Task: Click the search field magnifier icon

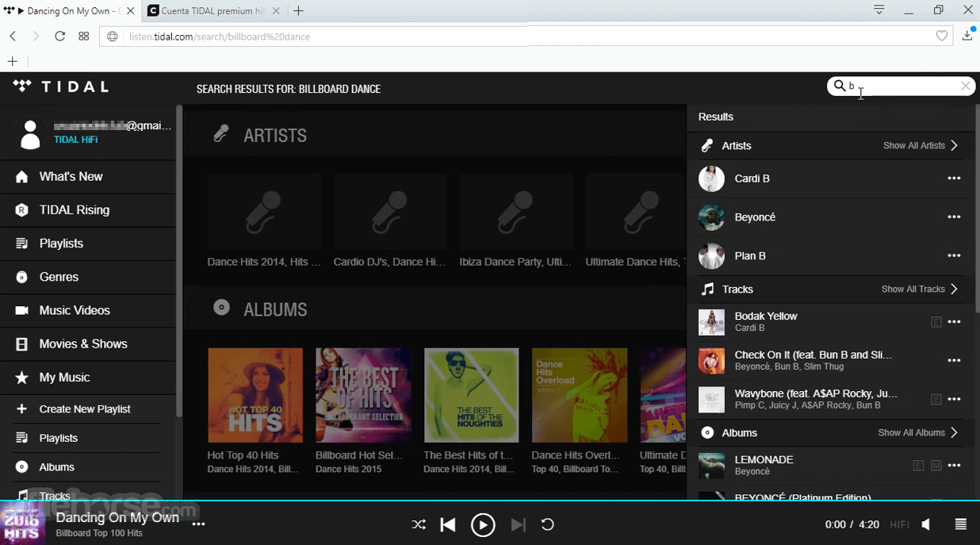Action: [x=839, y=86]
